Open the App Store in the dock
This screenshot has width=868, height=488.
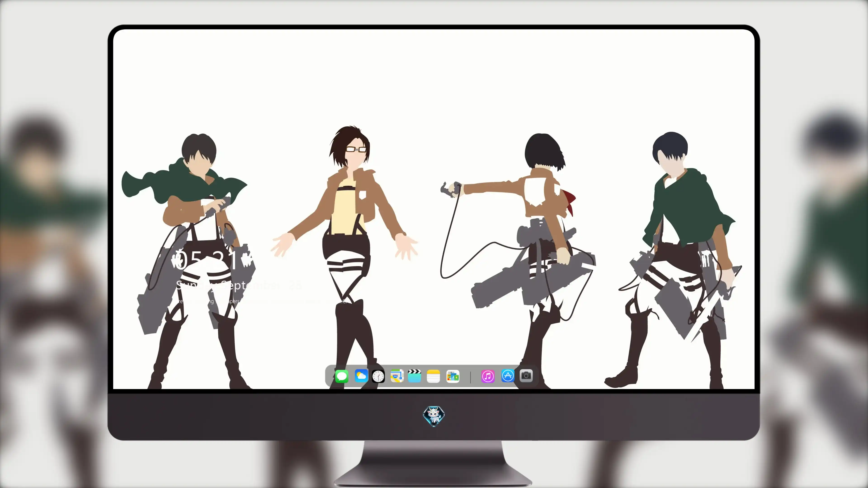click(508, 375)
